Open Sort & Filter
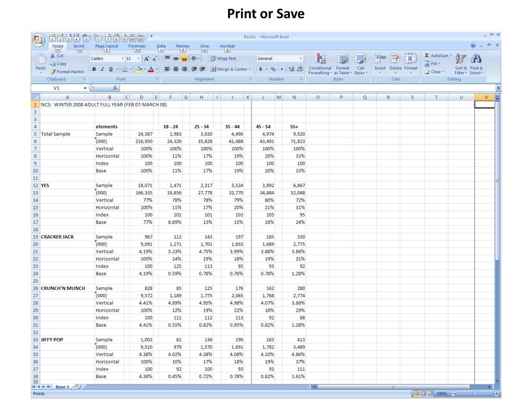 coord(460,64)
